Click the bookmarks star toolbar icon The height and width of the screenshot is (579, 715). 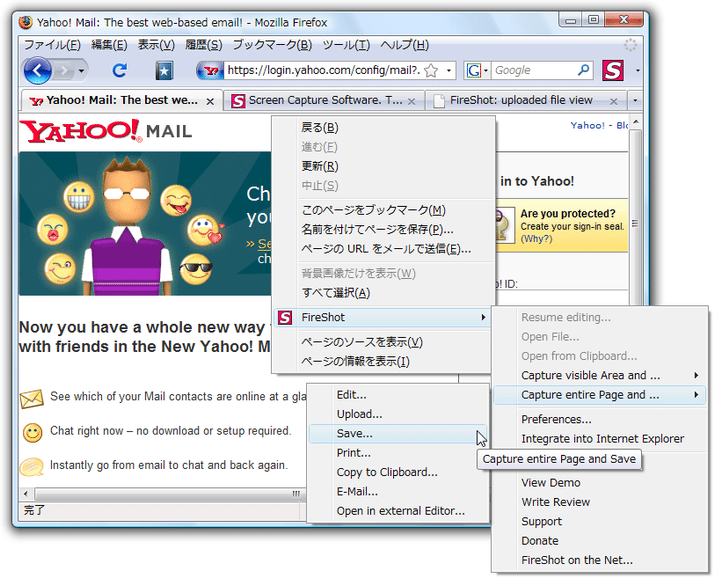[164, 71]
